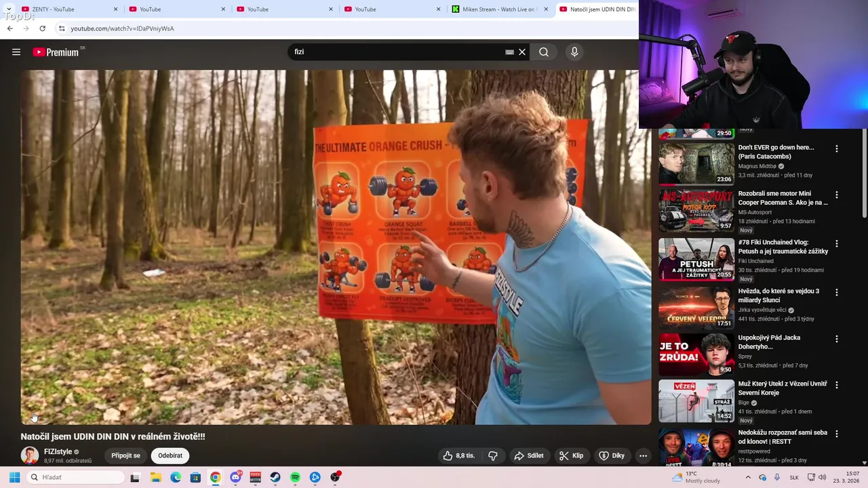Go back in browser history

(9, 28)
